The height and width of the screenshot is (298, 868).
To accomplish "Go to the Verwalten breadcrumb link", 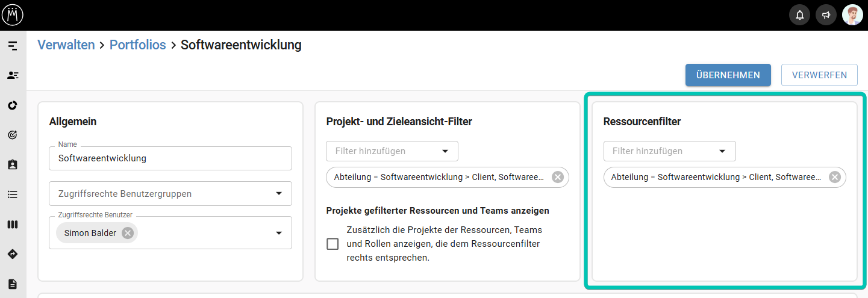I will click(x=66, y=45).
